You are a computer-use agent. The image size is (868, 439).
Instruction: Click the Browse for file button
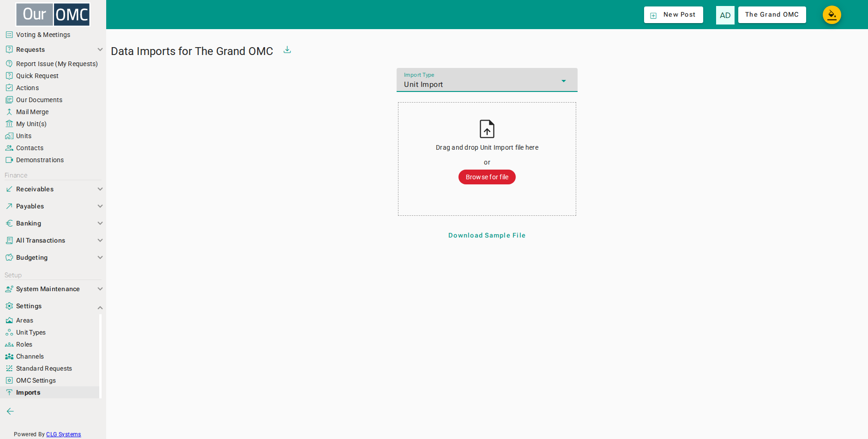click(x=487, y=177)
